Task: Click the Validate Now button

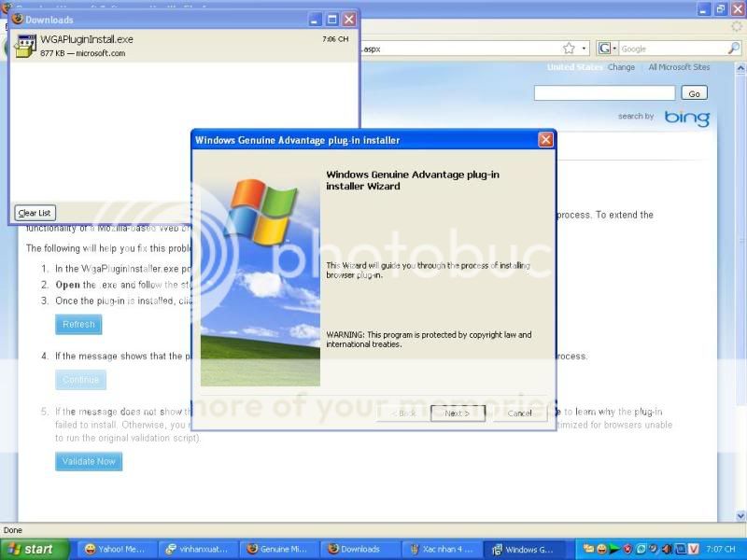Action: tap(89, 461)
